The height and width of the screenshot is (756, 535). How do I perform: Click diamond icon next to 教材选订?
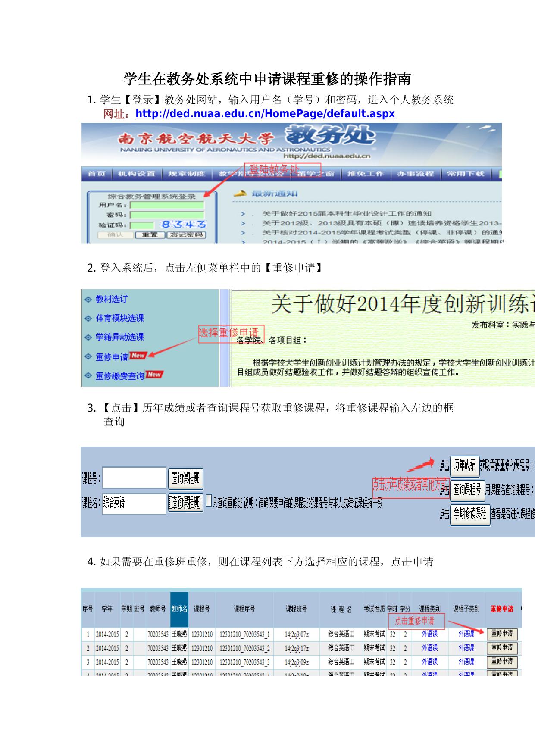pyautogui.click(x=88, y=299)
